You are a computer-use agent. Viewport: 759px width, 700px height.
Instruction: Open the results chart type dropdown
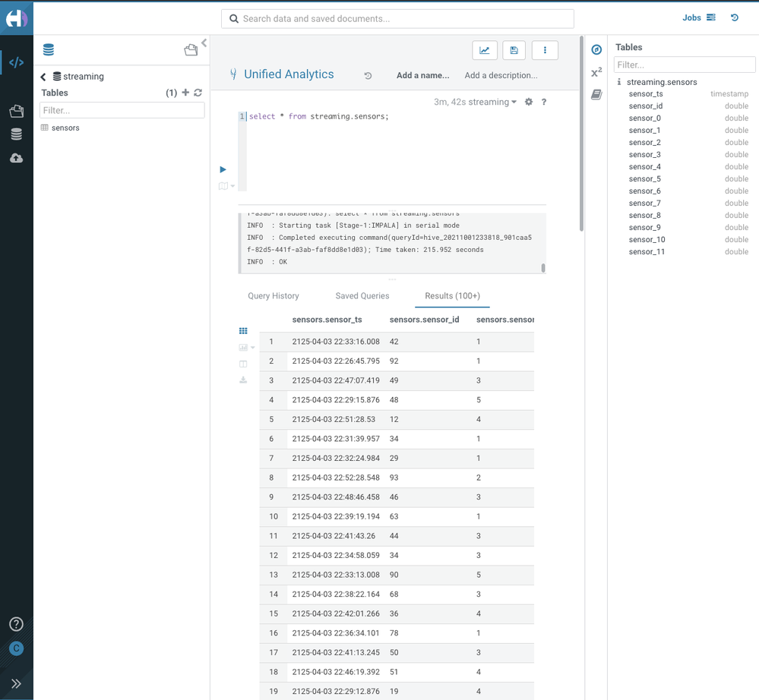247,347
